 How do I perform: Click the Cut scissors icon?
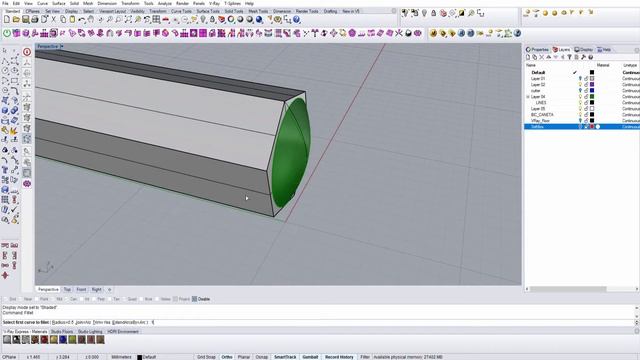click(53, 20)
